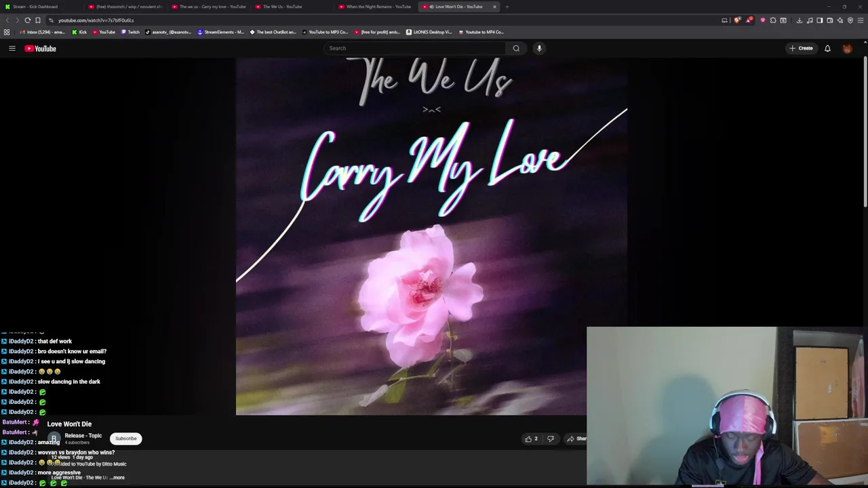This screenshot has height=488, width=868.
Task: Click the Create button
Action: (801, 48)
